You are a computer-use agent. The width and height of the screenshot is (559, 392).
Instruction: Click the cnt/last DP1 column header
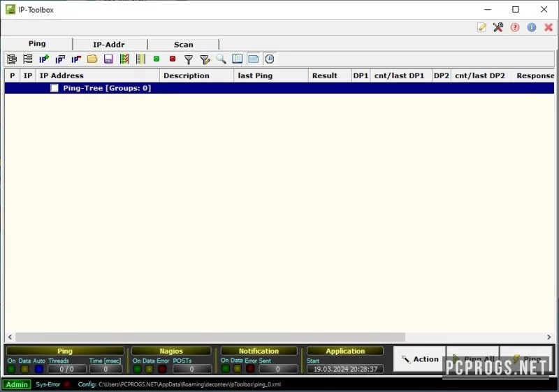[400, 75]
